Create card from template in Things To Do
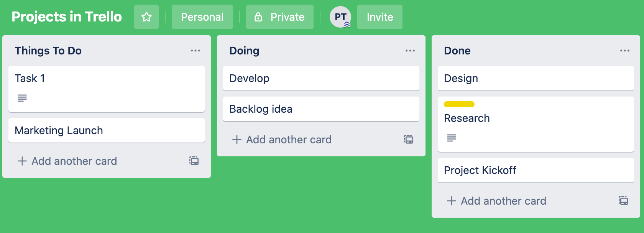 (x=194, y=161)
